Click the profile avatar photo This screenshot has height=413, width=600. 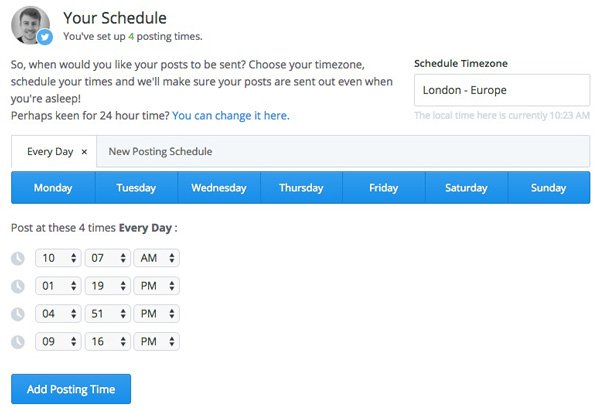point(30,24)
